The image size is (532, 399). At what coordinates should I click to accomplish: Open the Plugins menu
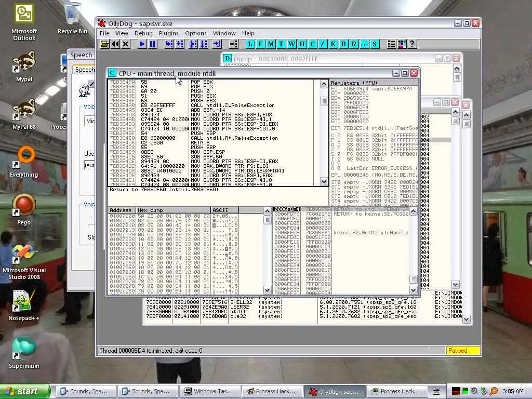coord(169,33)
